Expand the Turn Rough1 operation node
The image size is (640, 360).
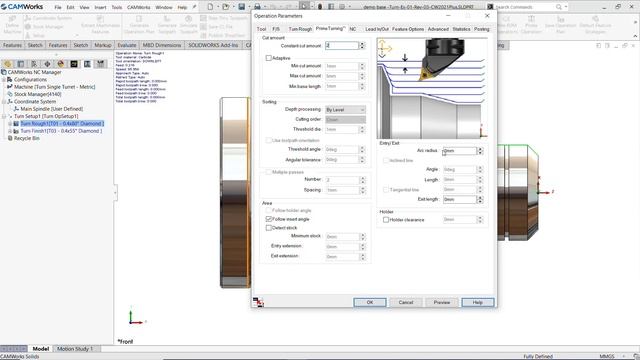(x=10, y=124)
